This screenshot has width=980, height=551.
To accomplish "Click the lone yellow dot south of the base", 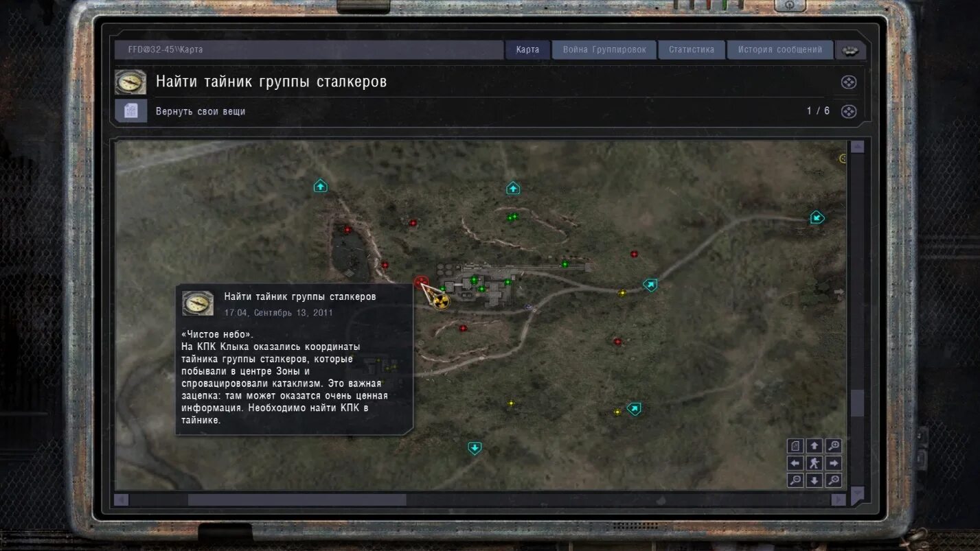I will tap(510, 403).
